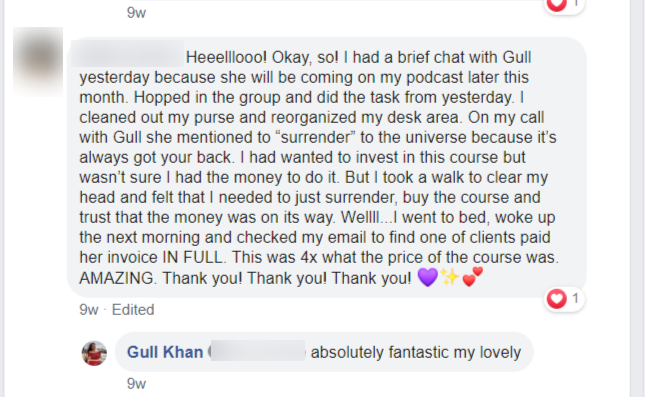The image size is (648, 397).
Task: Open Gull Khan's round profile picture
Action: [94, 353]
